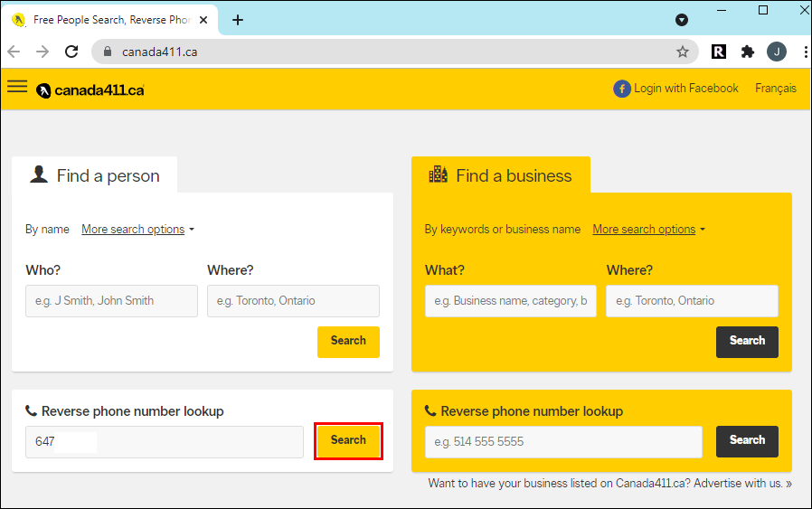This screenshot has width=812, height=509.
Task: Click dark Search for business phone lookup
Action: pyautogui.click(x=747, y=441)
